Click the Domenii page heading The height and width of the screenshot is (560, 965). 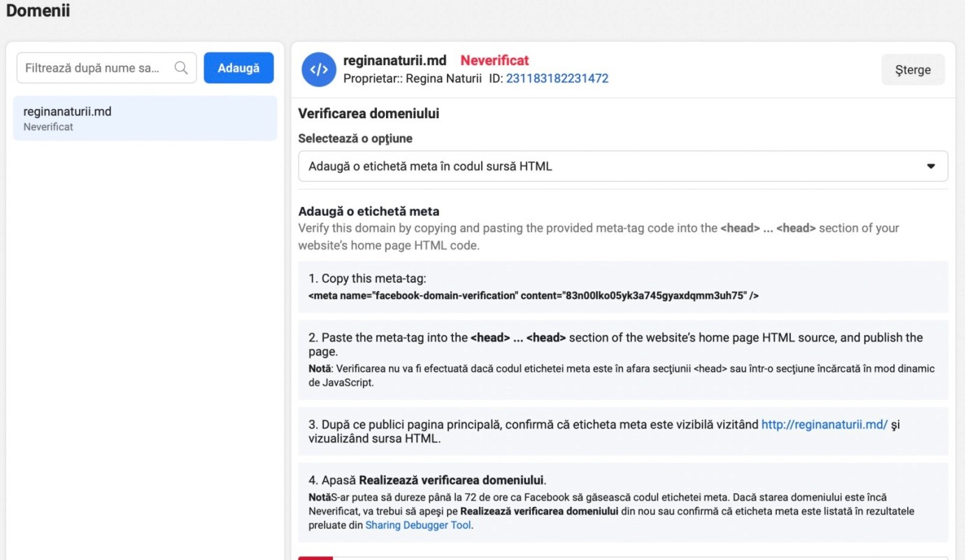click(38, 11)
